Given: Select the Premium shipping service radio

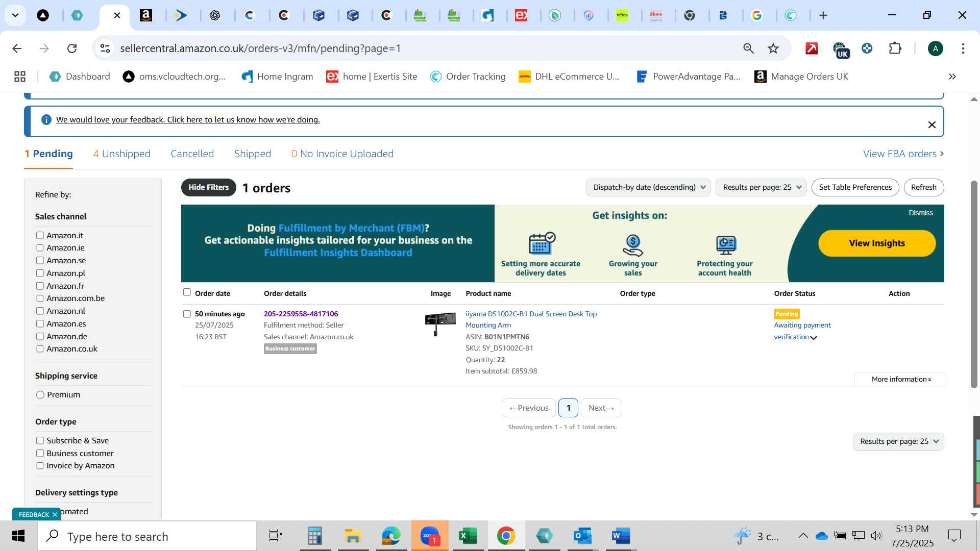Looking at the screenshot, I should tap(40, 395).
